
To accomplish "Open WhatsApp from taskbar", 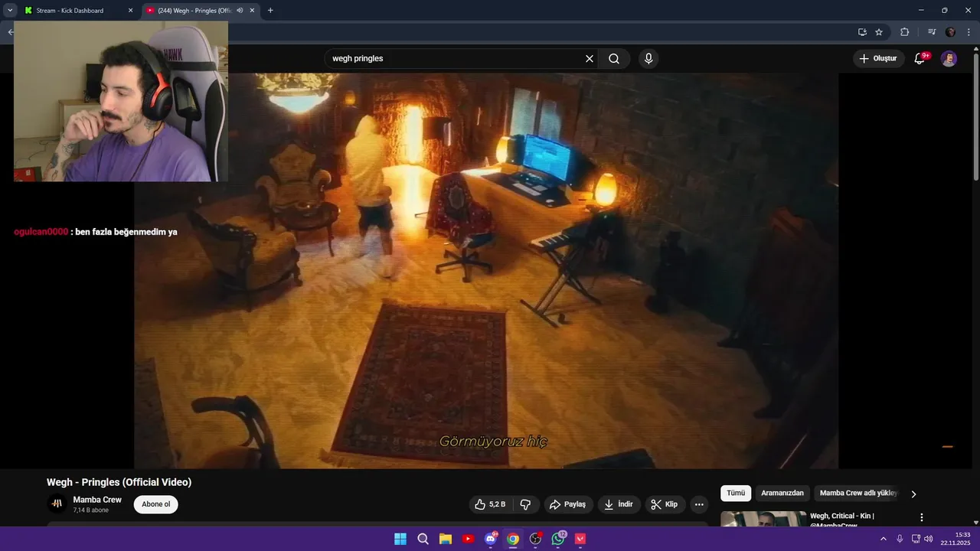I will pos(558,539).
